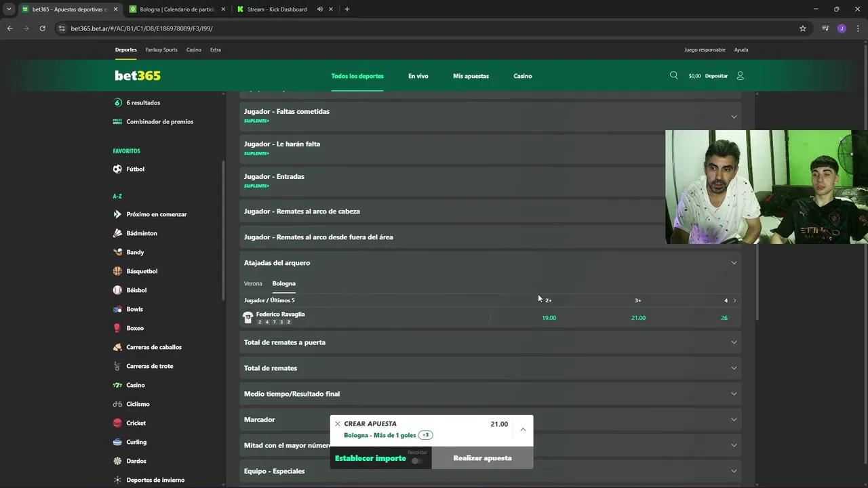The height and width of the screenshot is (488, 868).
Task: Collapse the Atajadas del arquero section
Action: [734, 263]
